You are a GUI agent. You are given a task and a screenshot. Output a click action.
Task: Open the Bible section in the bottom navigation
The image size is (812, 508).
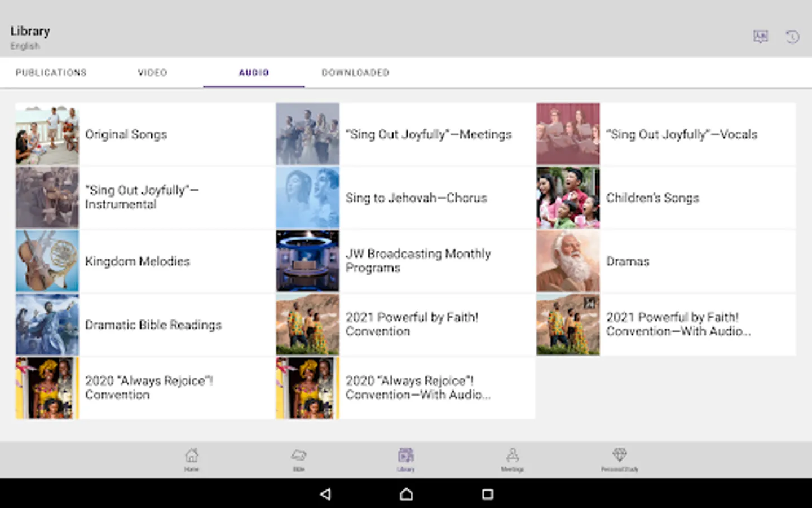tap(299, 459)
